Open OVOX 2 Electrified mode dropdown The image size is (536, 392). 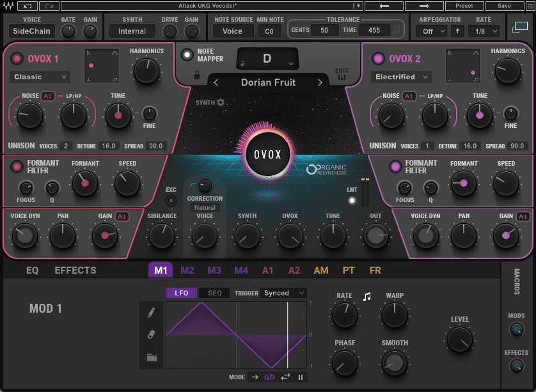pos(401,77)
